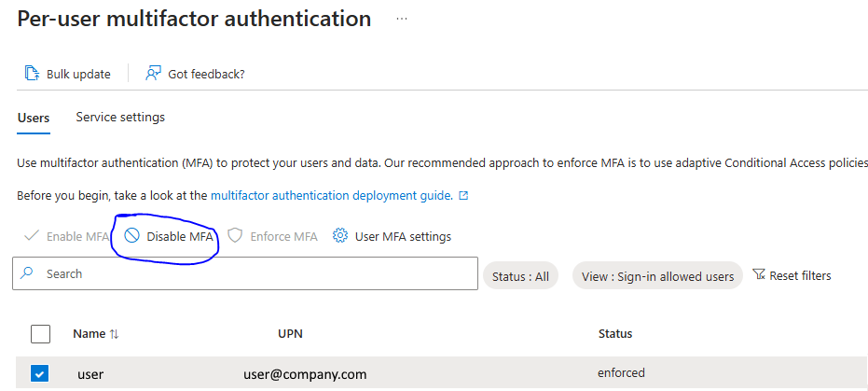Click the Enable MFA action

click(x=67, y=236)
